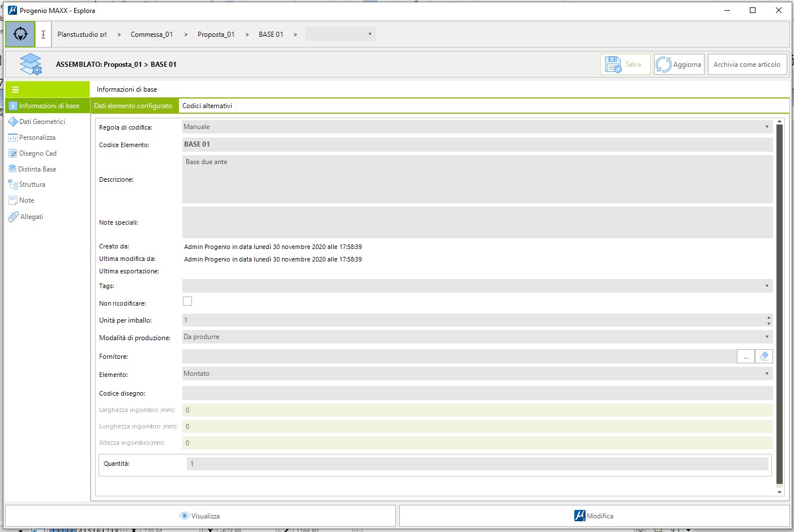Switch to Codici alternativi tab

pyautogui.click(x=207, y=106)
